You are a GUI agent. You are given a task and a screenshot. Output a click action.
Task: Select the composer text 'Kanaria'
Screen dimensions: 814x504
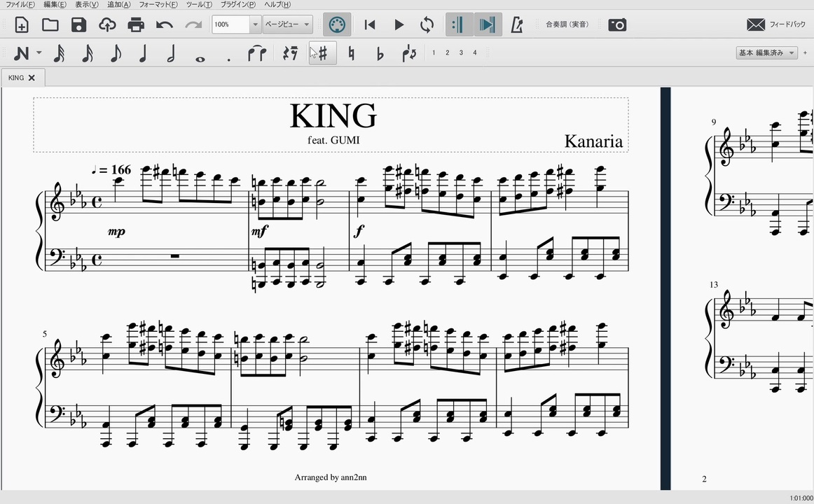click(x=593, y=141)
